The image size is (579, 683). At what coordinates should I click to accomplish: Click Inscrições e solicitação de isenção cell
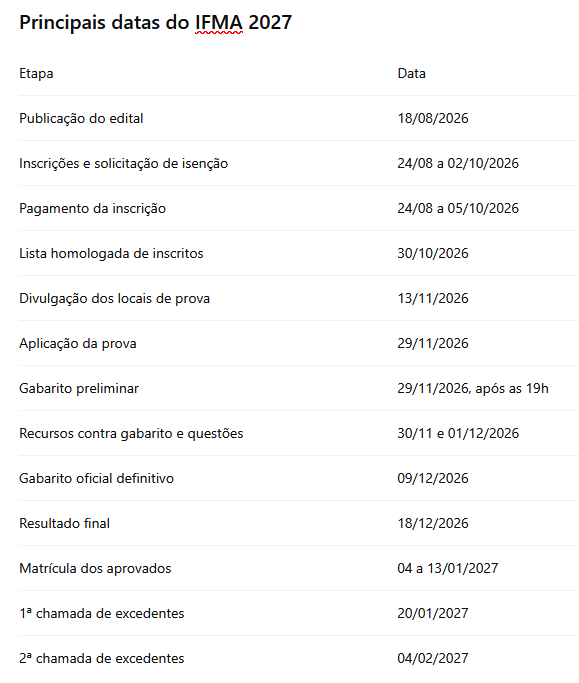pyautogui.click(x=123, y=163)
